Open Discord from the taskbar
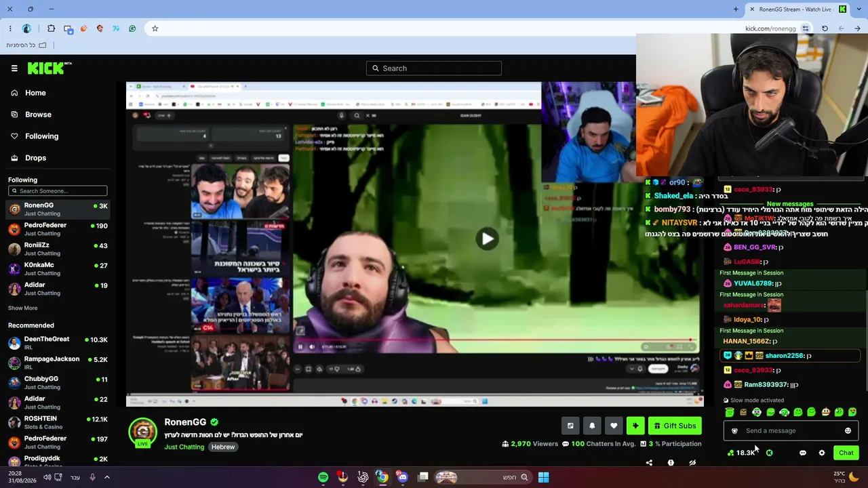Image resolution: width=868 pixels, height=488 pixels. pos(403,477)
